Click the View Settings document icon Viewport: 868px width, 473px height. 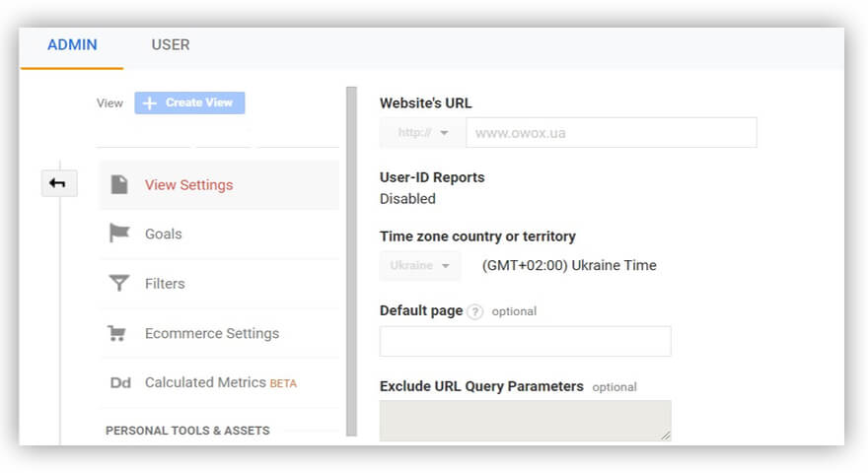pos(119,184)
